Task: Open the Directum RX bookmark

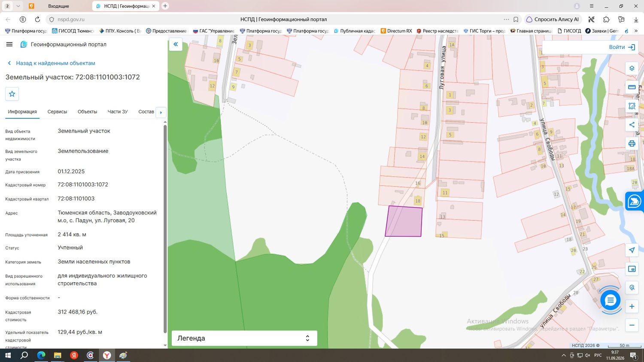Action: 396,31
